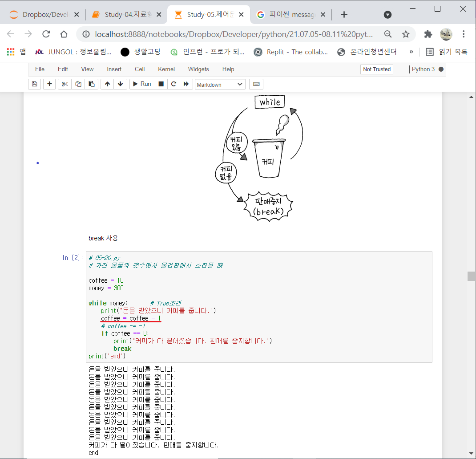
Task: Insert a cell below with the plus icon
Action: (x=49, y=84)
